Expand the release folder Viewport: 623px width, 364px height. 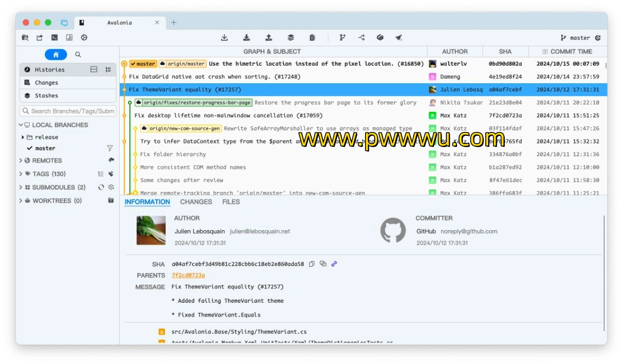[23, 137]
